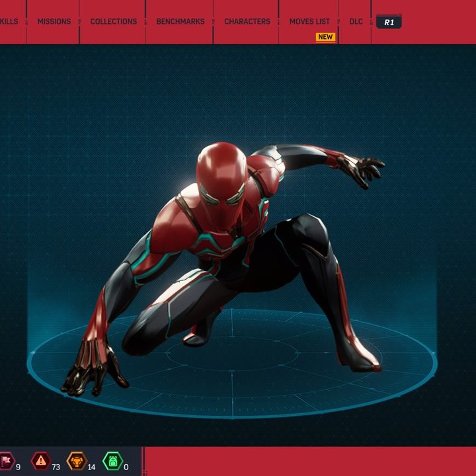Click the R1 next-tab button

point(389,22)
